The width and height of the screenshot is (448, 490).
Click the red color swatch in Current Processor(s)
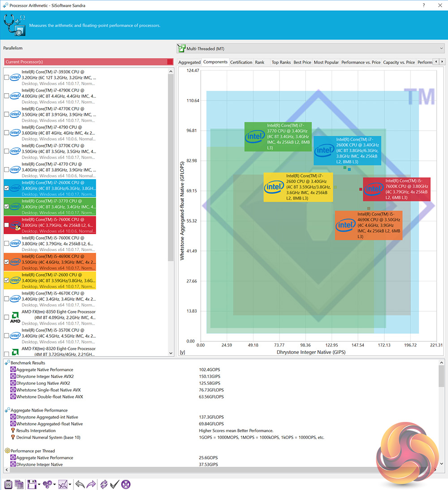(170, 61)
